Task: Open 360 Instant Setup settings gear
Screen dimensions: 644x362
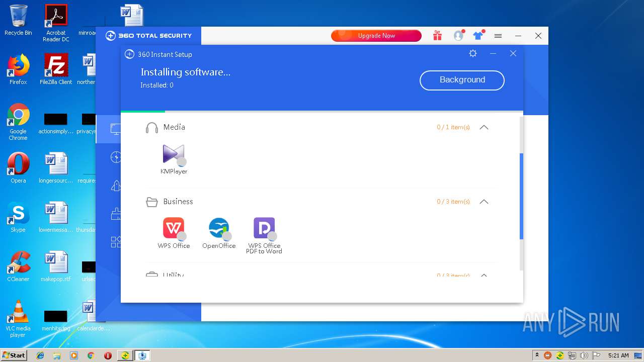Action: 473,53
